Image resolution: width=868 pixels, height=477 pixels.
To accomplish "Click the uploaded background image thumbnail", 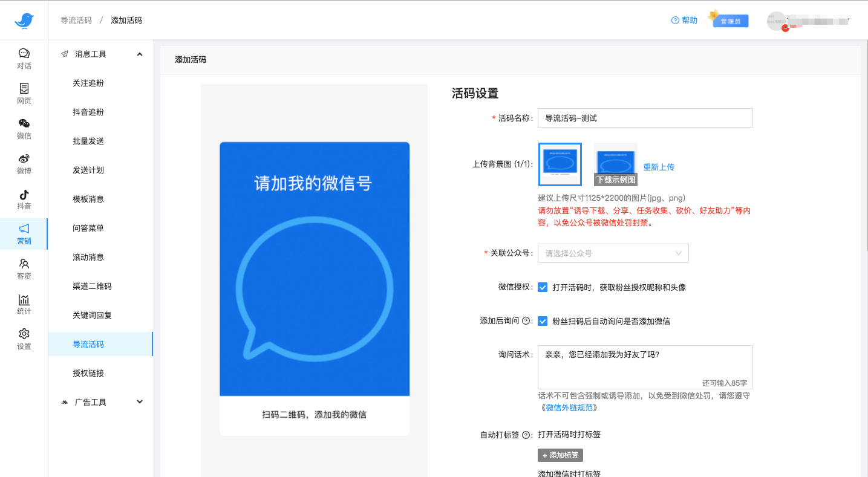I will (560, 164).
